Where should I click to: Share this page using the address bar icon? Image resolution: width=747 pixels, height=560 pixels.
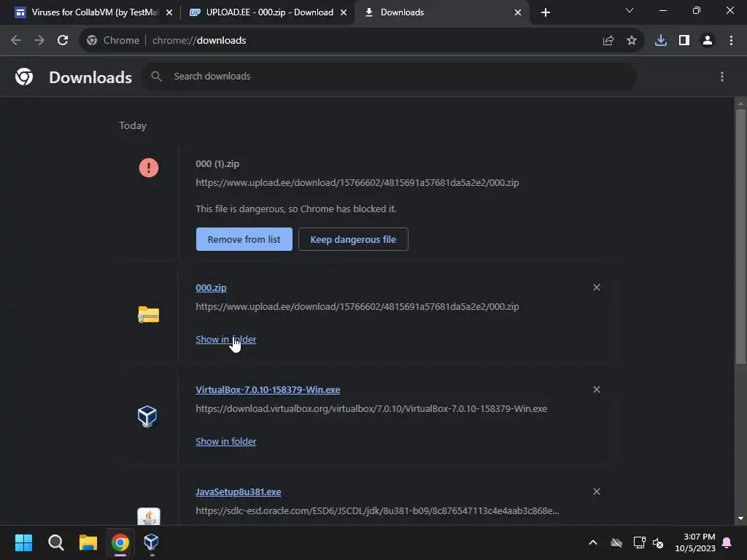pyautogui.click(x=608, y=41)
